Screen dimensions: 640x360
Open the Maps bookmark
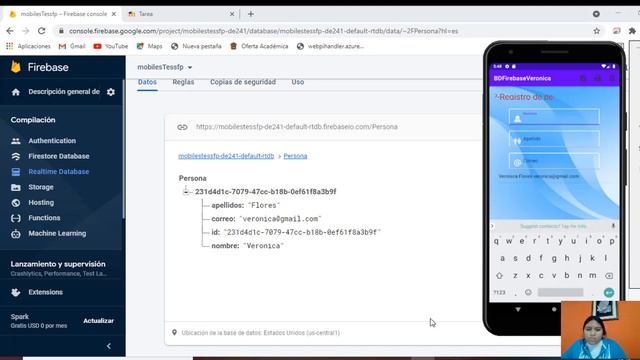click(x=149, y=46)
